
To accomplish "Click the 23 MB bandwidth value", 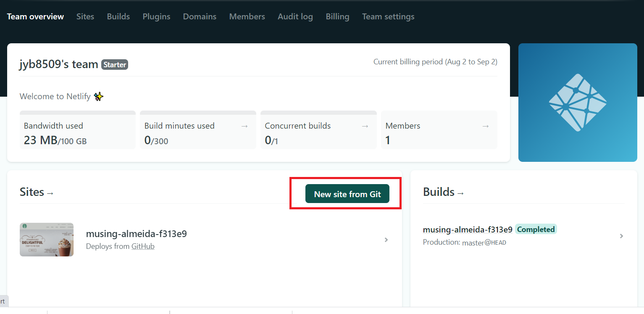I will tap(40, 140).
